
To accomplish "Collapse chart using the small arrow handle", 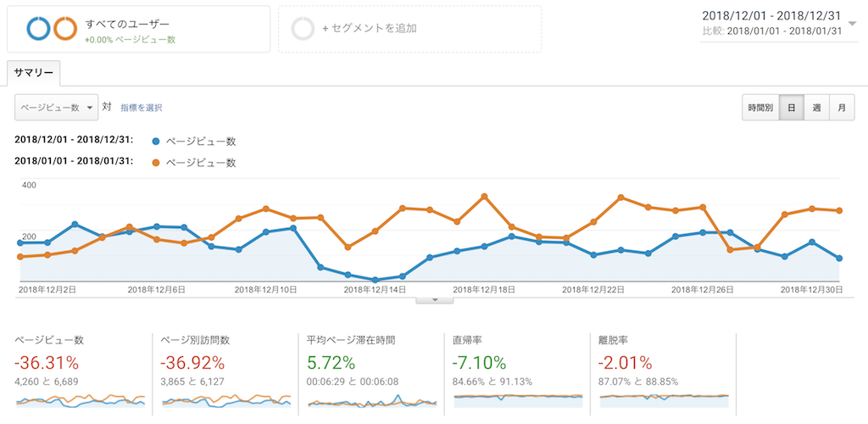I will coord(435,300).
